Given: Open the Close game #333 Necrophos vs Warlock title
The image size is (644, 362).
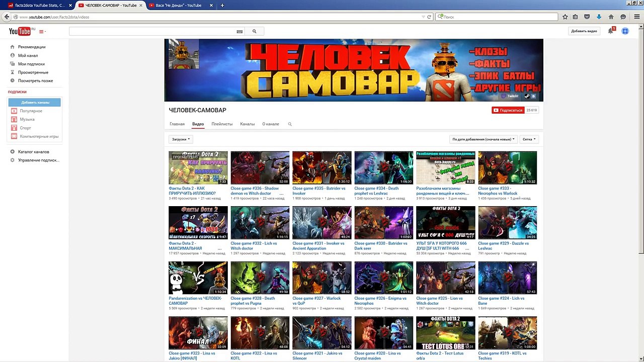Looking at the screenshot, I should (498, 191).
